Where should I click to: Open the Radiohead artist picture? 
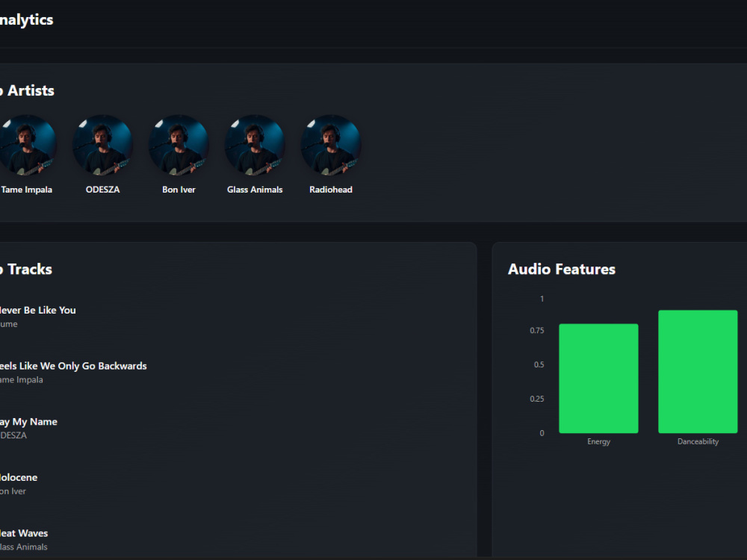[x=331, y=145]
